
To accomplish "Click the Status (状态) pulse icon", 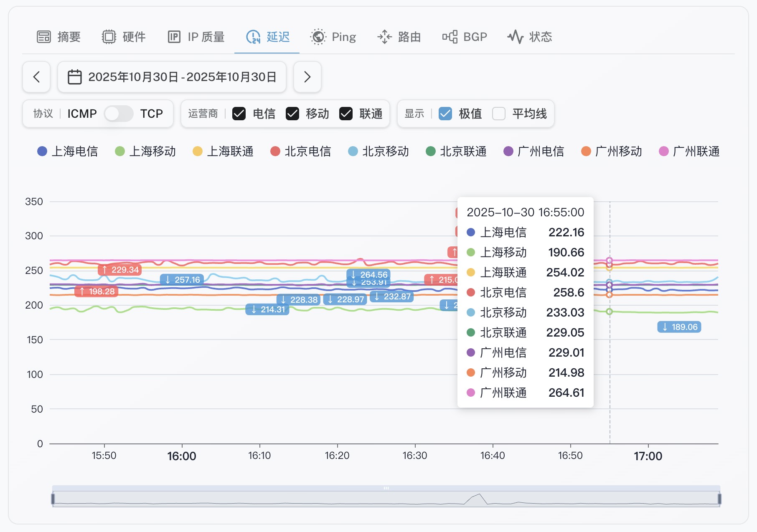I will [516, 37].
